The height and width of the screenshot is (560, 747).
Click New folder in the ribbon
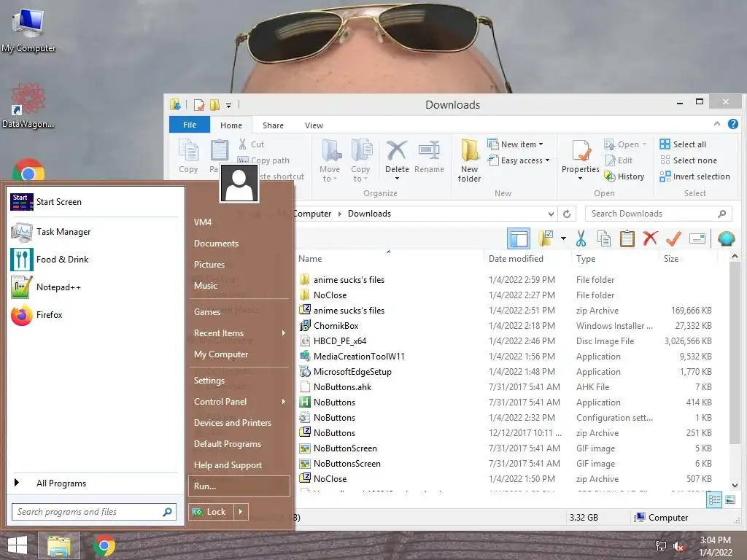pyautogui.click(x=469, y=161)
